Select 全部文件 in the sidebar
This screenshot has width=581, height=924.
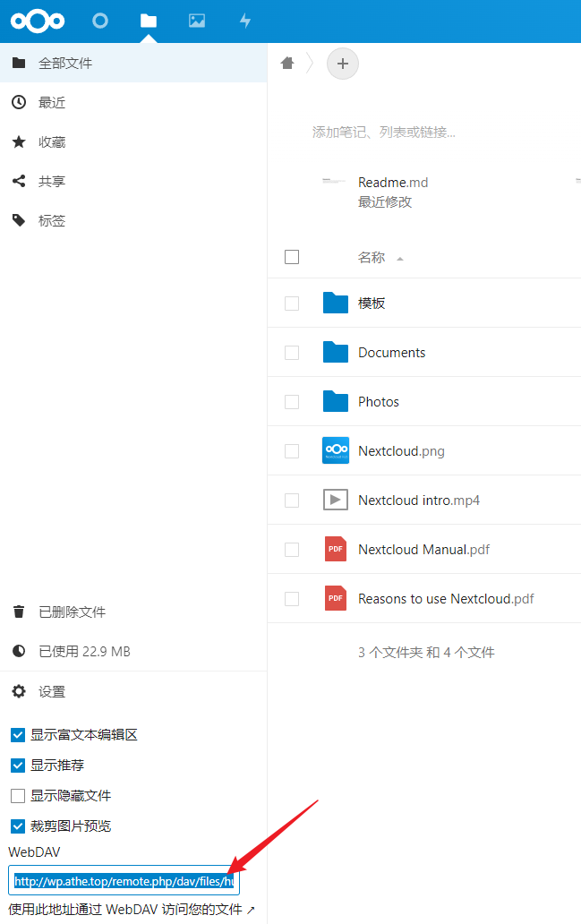click(x=133, y=63)
